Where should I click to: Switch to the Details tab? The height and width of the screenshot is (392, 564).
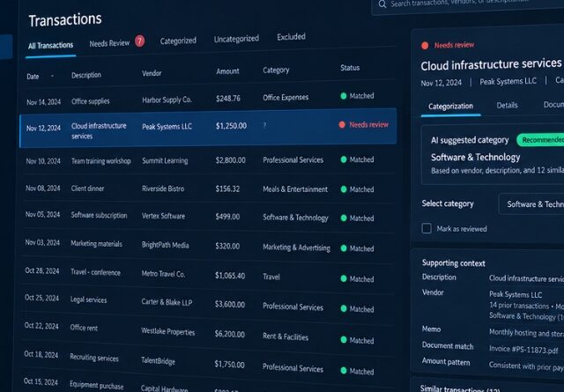click(x=507, y=106)
